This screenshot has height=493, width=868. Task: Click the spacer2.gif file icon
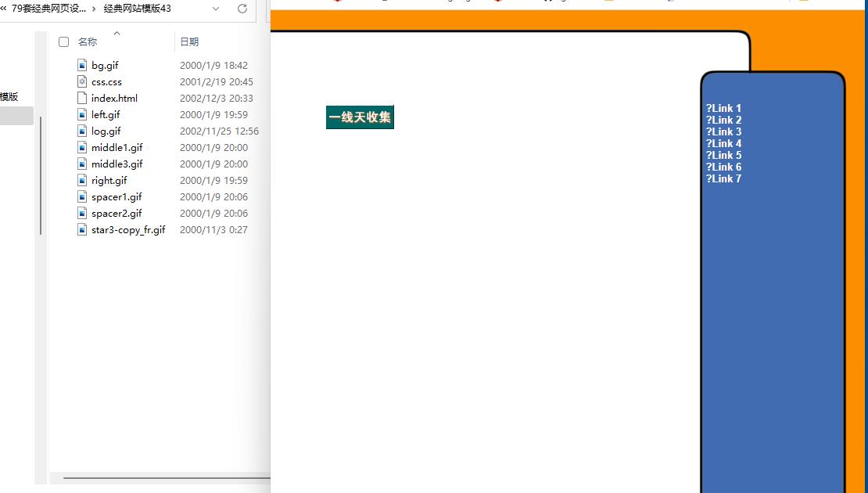tap(82, 214)
